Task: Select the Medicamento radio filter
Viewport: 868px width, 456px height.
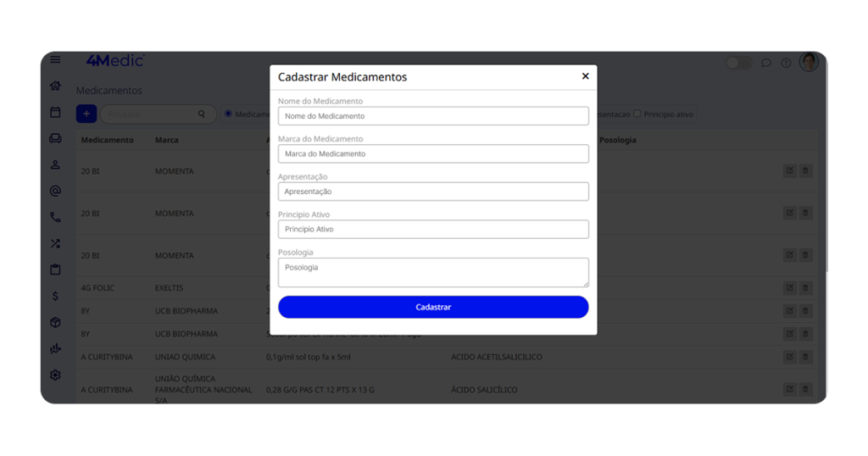Action: pyautogui.click(x=228, y=114)
